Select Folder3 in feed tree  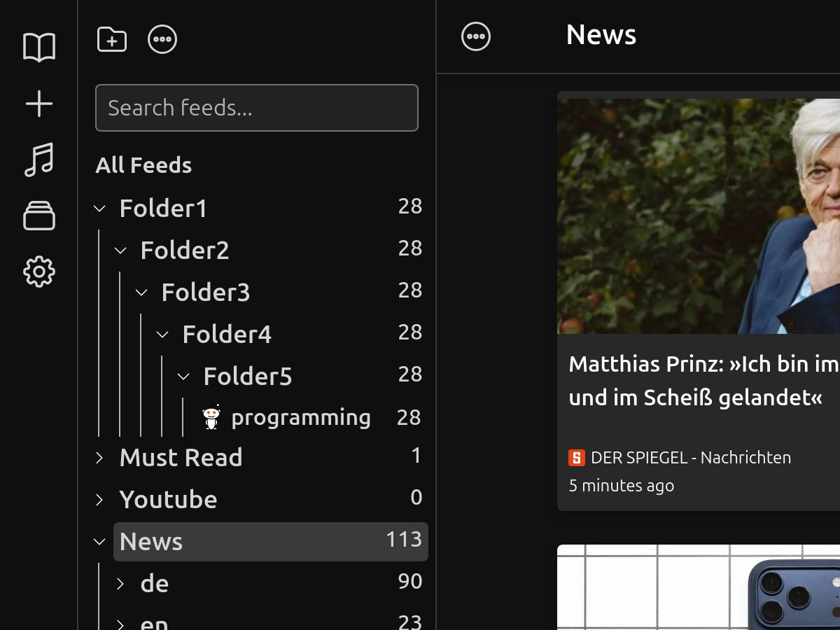(x=206, y=293)
